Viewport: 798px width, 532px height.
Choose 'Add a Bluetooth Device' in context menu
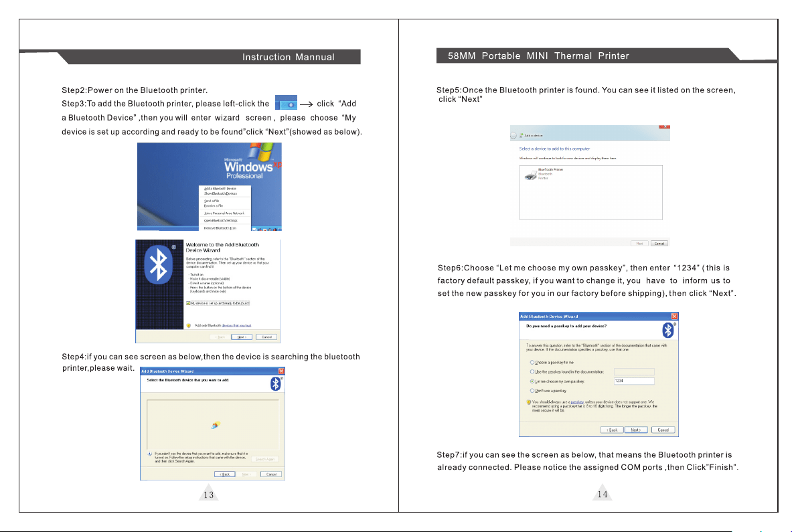click(220, 189)
